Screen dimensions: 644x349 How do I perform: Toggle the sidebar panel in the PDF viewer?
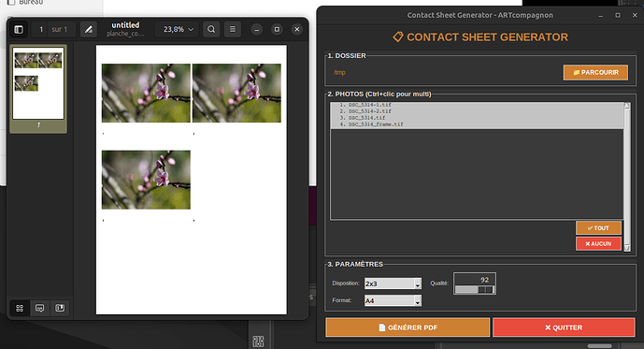[x=19, y=29]
